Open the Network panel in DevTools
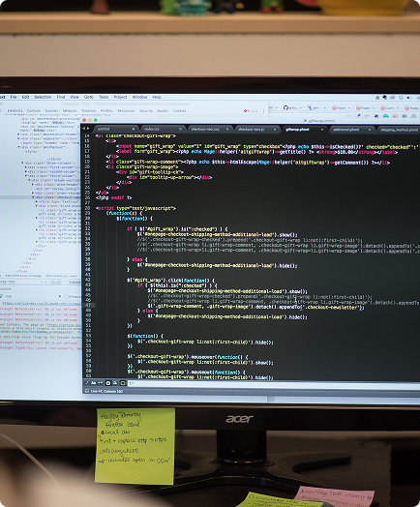Screen dimensions: 420x507 point(70,110)
